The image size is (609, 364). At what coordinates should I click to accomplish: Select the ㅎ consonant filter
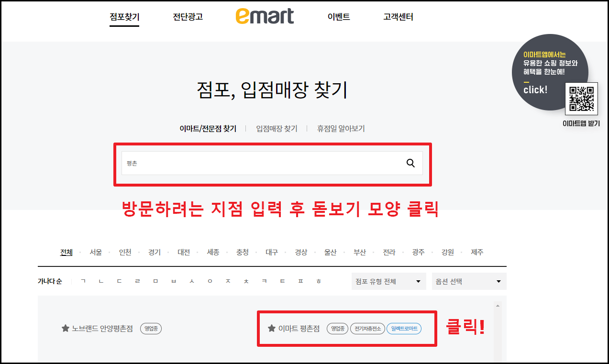click(x=319, y=281)
